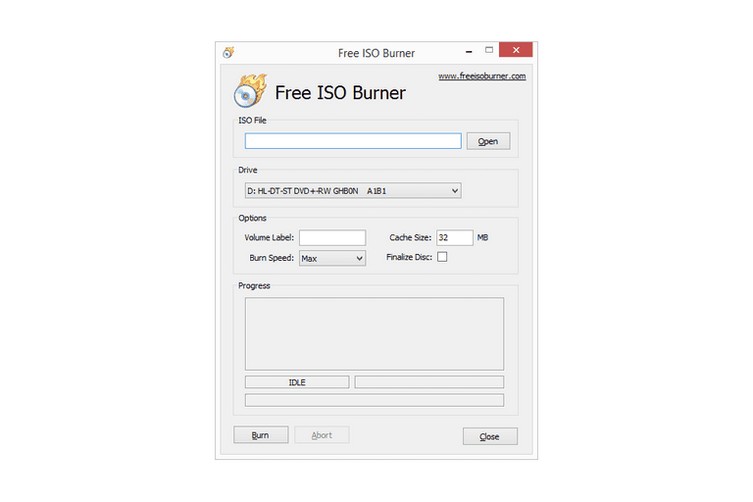This screenshot has width=753, height=502.
Task: Click the MB unit label
Action: [x=483, y=237]
